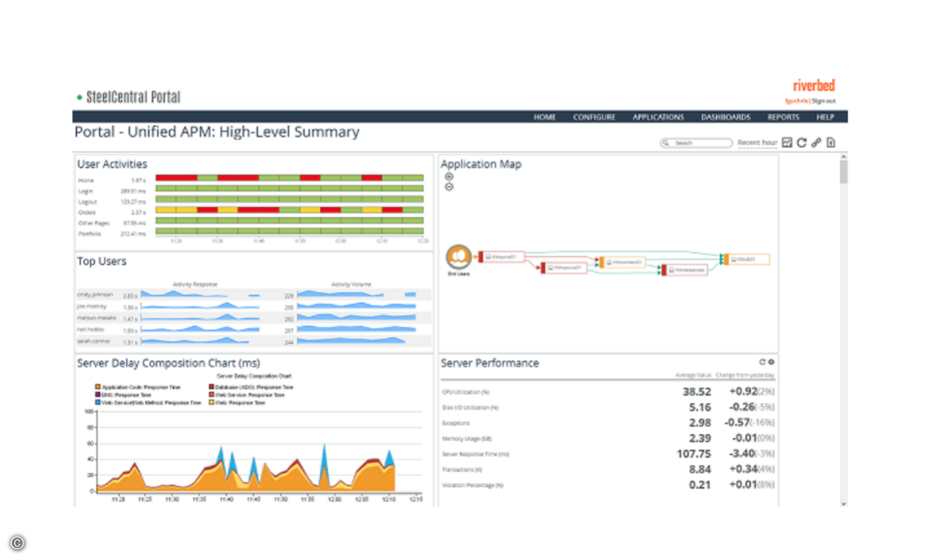Zoom in on the Application Map
This screenshot has width=934, height=560.
(449, 177)
